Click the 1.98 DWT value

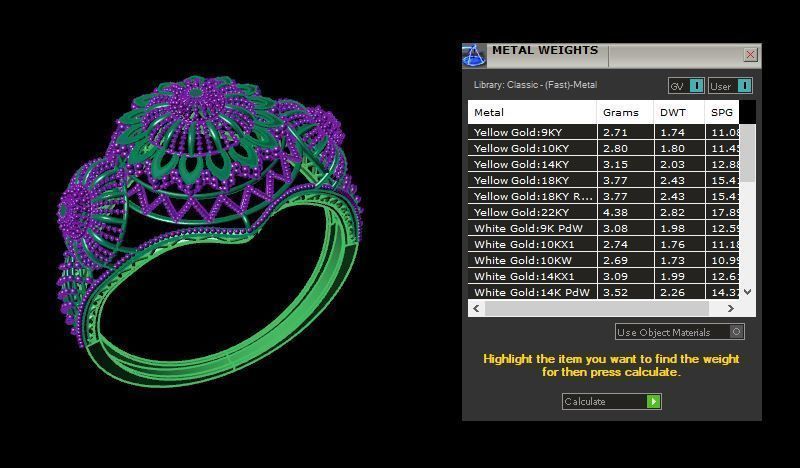672,228
